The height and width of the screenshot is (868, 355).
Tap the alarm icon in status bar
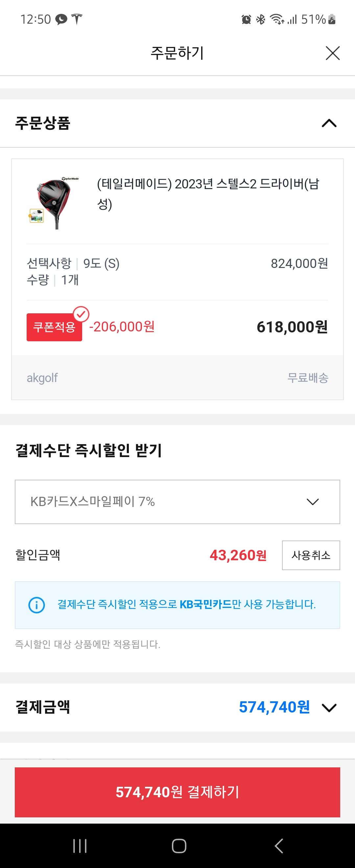(x=246, y=19)
